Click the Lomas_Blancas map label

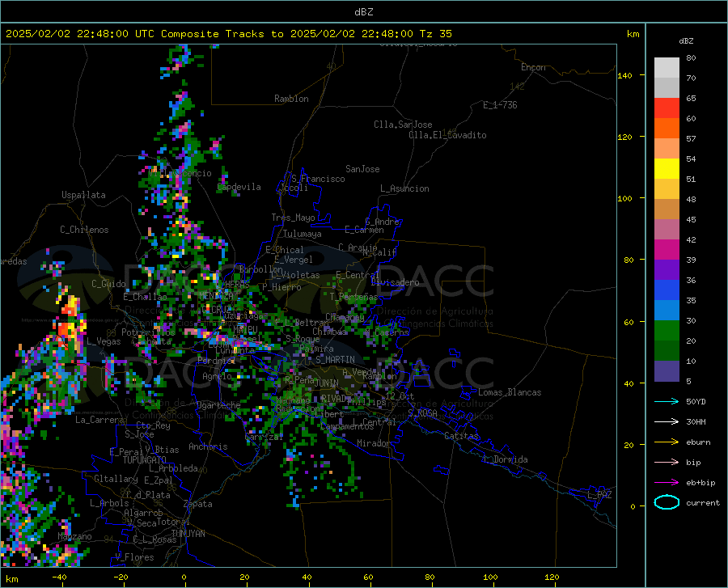(x=510, y=392)
